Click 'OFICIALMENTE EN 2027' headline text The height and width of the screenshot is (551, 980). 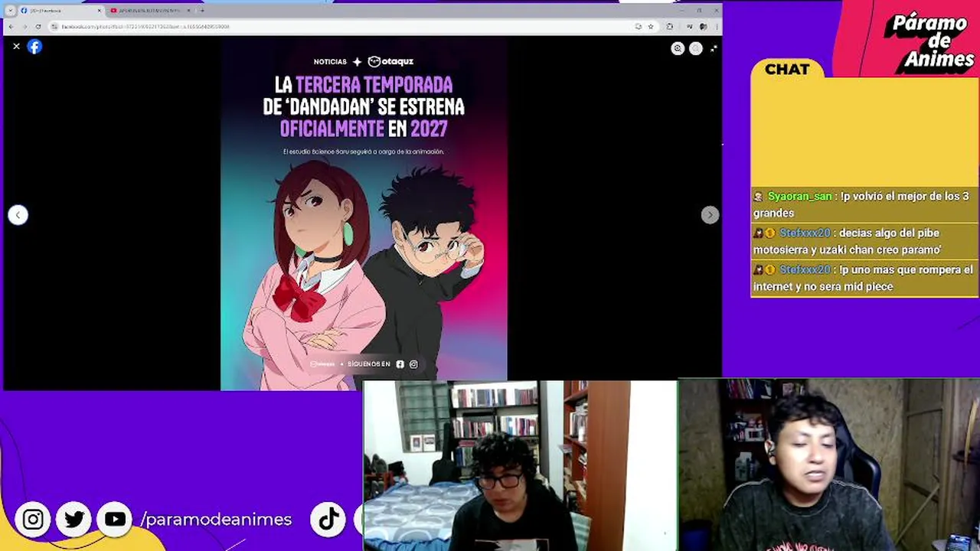pyautogui.click(x=364, y=128)
